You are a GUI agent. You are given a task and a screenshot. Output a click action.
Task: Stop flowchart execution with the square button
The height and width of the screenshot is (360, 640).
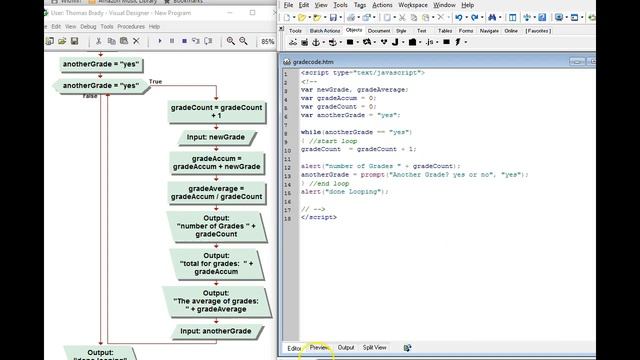pyautogui.click(x=184, y=41)
